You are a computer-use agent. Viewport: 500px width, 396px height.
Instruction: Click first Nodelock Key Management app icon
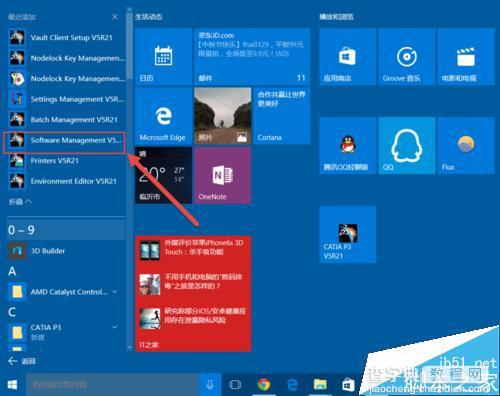tap(17, 58)
